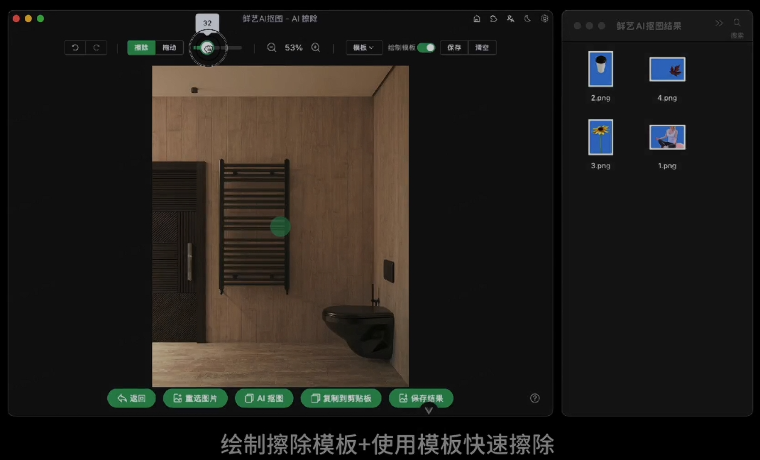This screenshot has width=760, height=460.
Task: Click 清空 to clear the template
Action: point(482,48)
